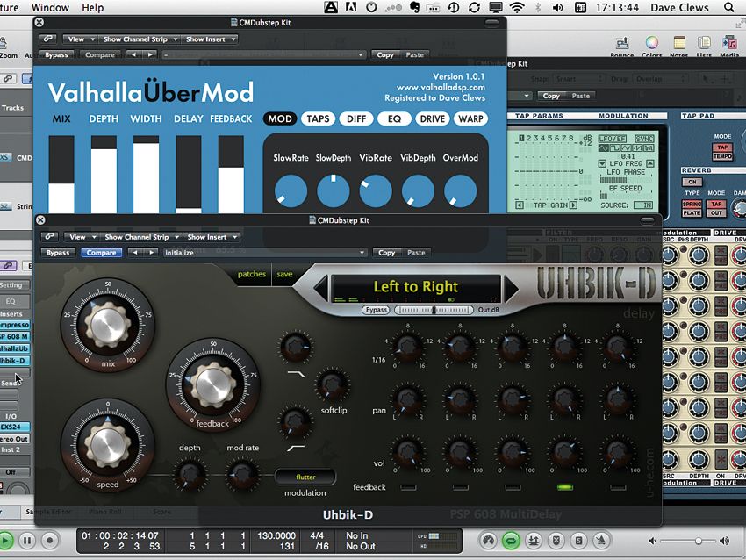Open the Media browser toolbar icon

pyautogui.click(x=728, y=43)
